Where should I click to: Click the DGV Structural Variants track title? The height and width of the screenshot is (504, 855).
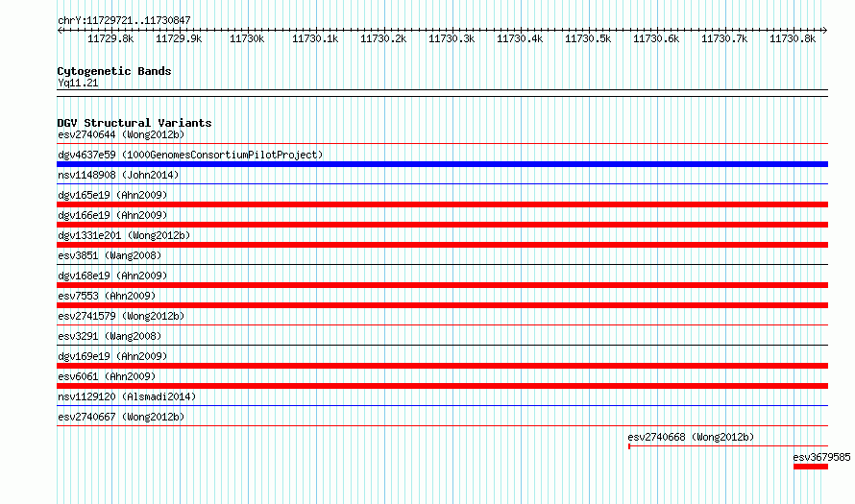coord(134,123)
